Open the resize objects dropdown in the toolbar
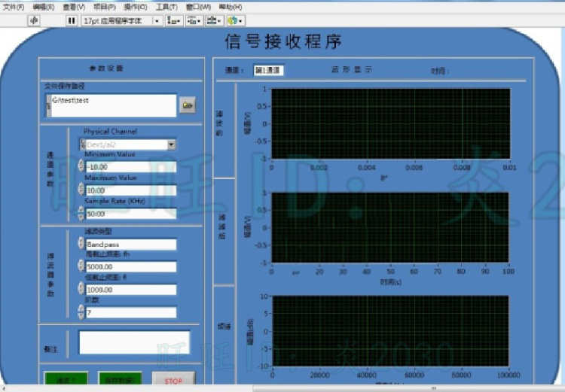The image size is (565, 392). tap(214, 21)
